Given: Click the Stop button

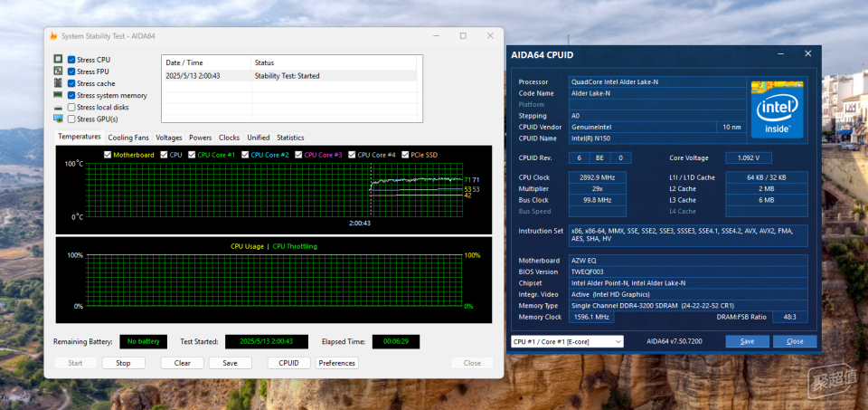Looking at the screenshot, I should (x=124, y=363).
